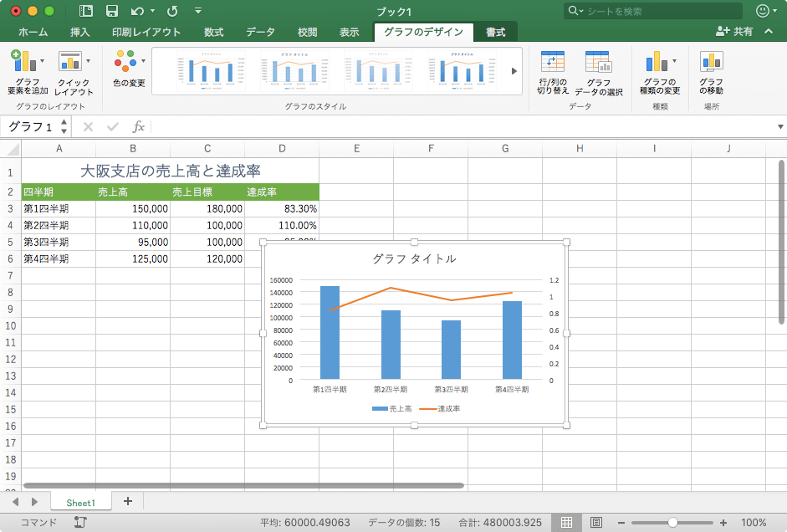
Task: Click the Change Colors palette icon
Action: tap(125, 61)
